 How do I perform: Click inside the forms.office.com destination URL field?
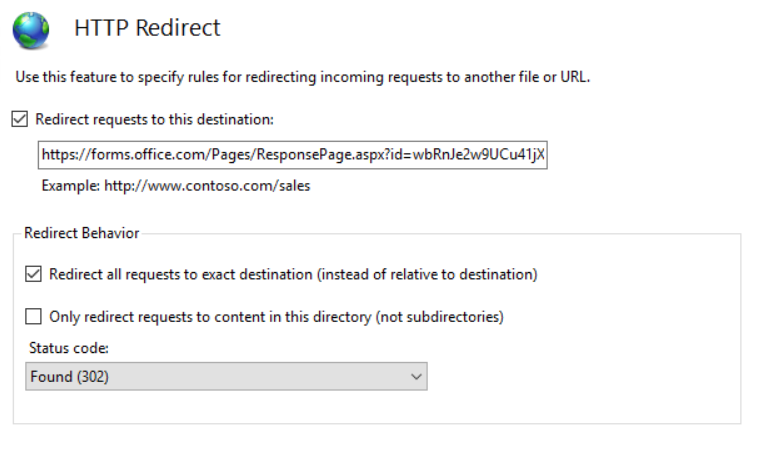point(293,155)
